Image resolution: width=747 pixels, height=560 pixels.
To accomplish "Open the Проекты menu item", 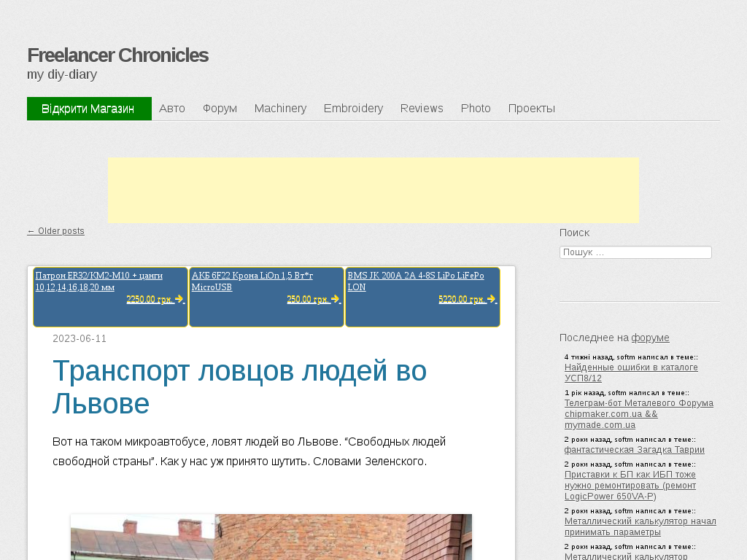I will tap(531, 109).
